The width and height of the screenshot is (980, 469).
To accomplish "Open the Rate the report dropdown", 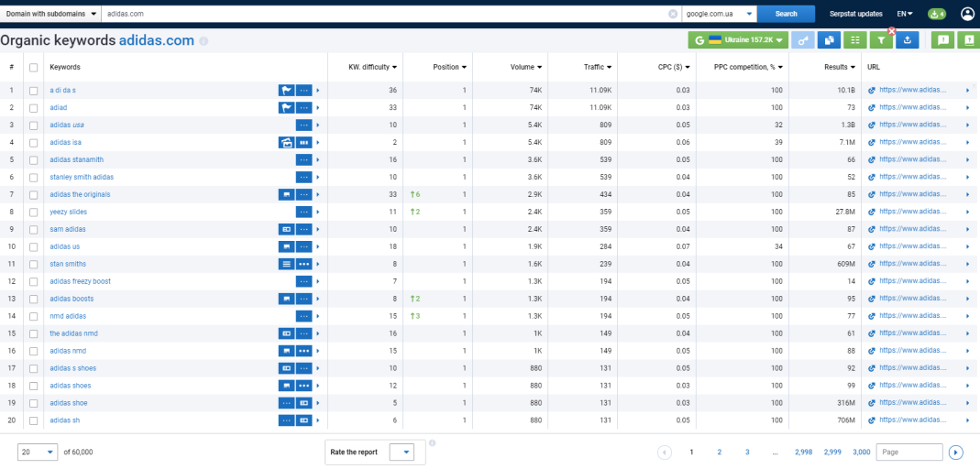I will point(402,453).
